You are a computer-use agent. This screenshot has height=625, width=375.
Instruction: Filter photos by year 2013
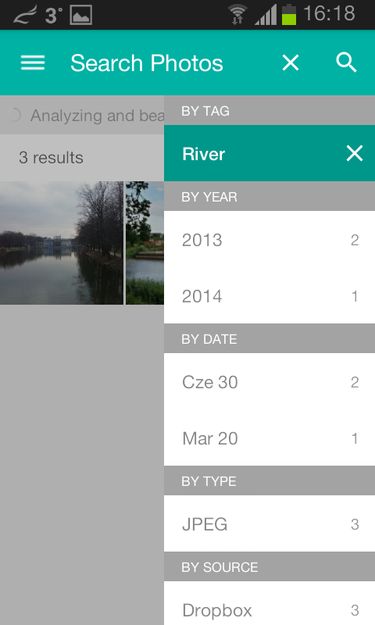(269, 240)
